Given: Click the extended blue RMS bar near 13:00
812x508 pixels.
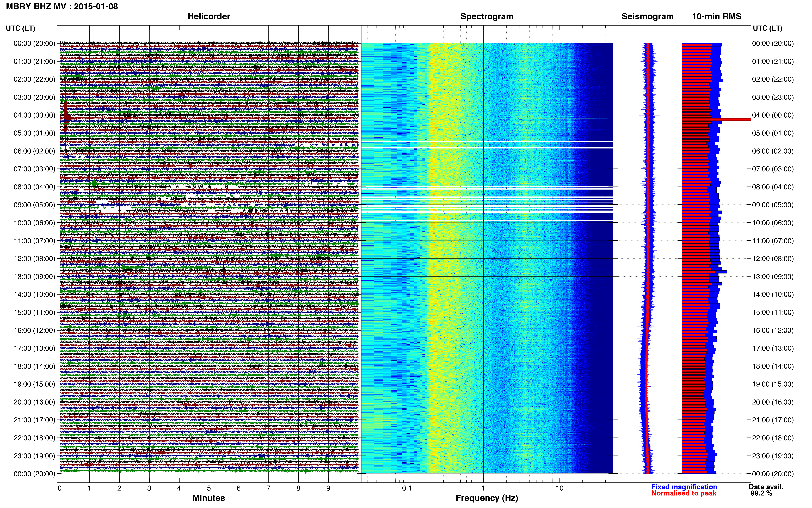Looking at the screenshot, I should (705, 272).
